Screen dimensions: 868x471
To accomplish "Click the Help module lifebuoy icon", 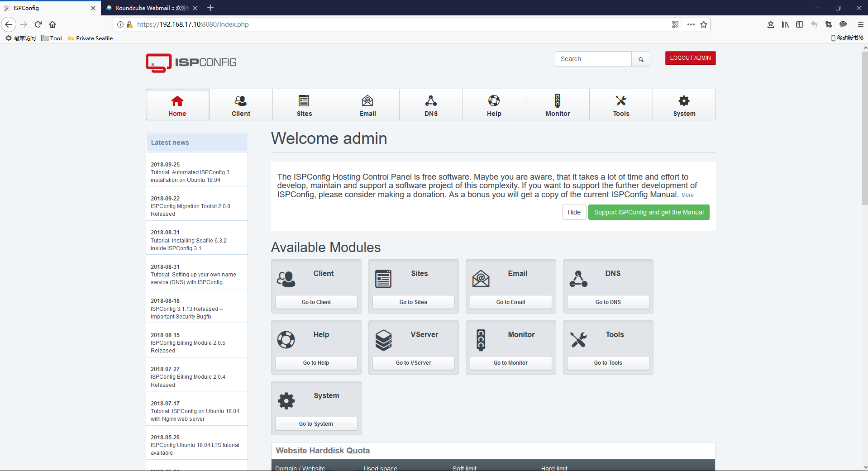I will point(286,340).
